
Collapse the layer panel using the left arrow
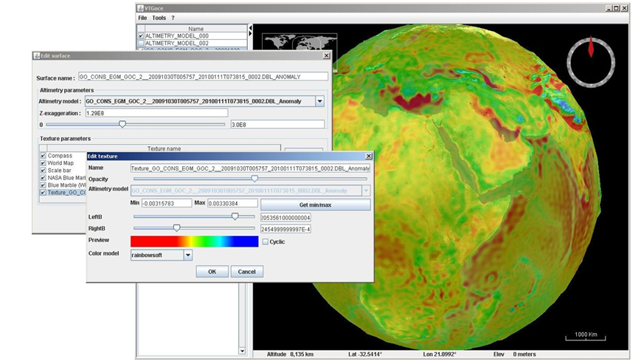[x=249, y=29]
